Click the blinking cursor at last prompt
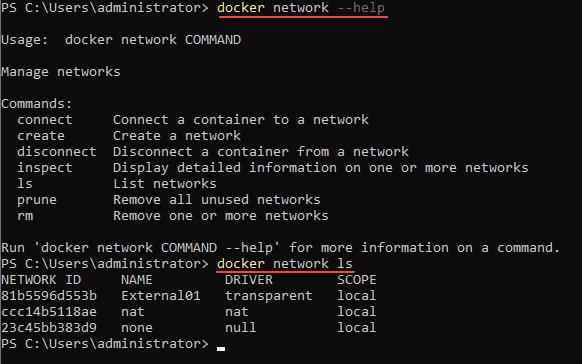The height and width of the screenshot is (364, 582). [221, 348]
